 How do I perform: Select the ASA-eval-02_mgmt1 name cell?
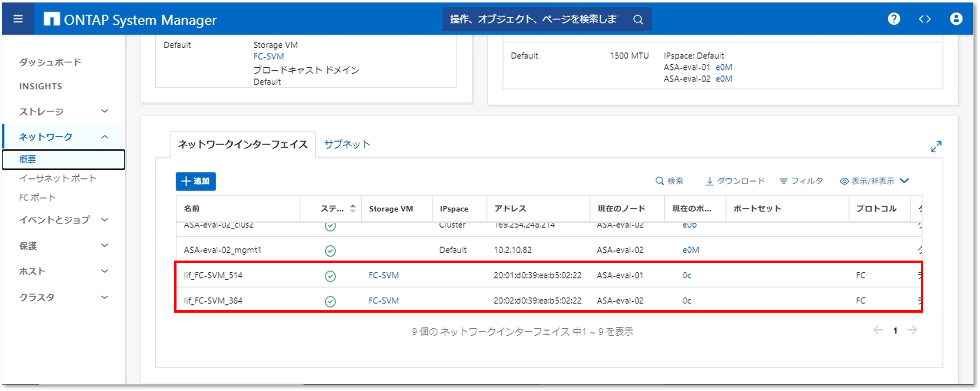[223, 250]
